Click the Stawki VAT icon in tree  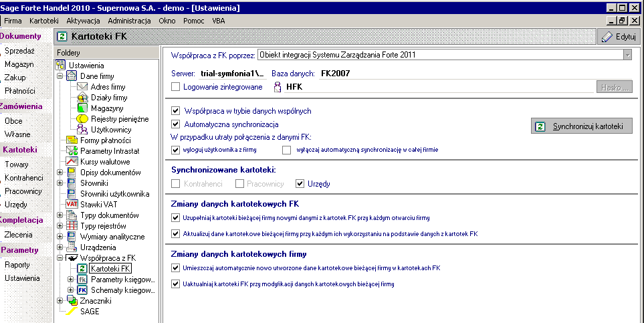72,205
